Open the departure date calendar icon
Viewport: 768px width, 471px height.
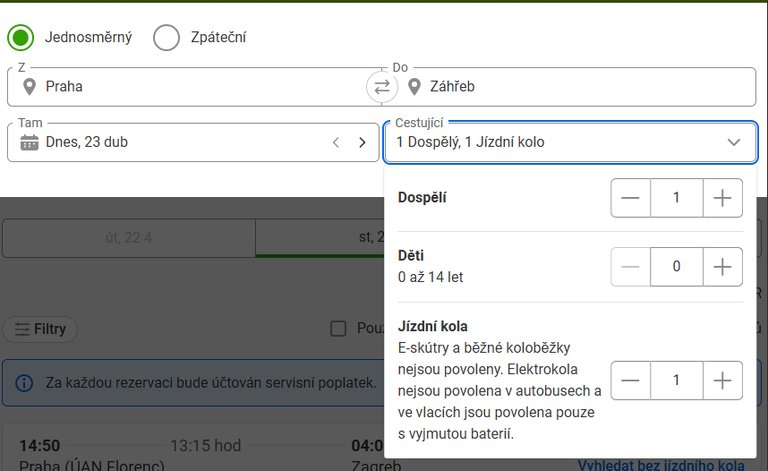tap(29, 142)
